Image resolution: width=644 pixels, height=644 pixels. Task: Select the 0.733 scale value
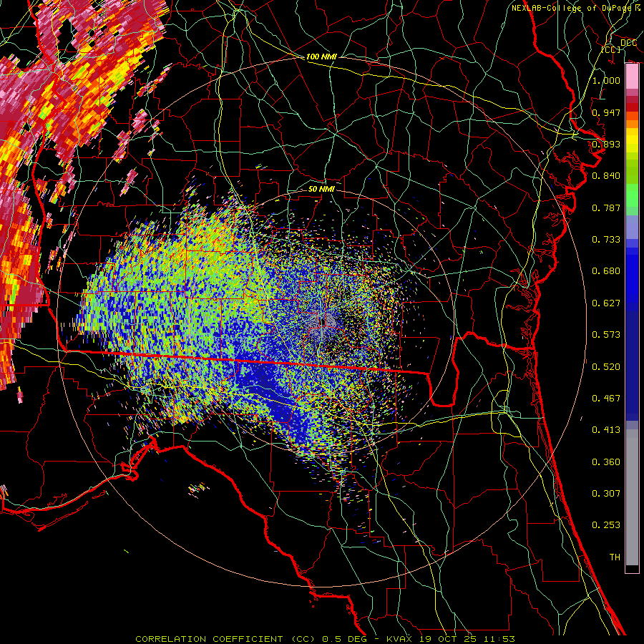(x=606, y=240)
